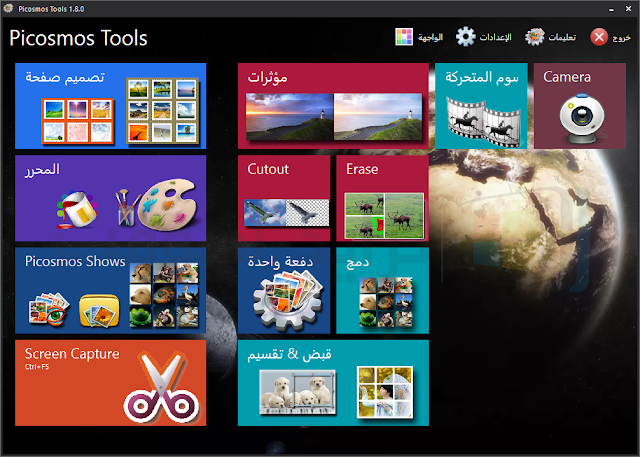Click the help instructions icon
The height and width of the screenshot is (457, 640).
click(535, 37)
